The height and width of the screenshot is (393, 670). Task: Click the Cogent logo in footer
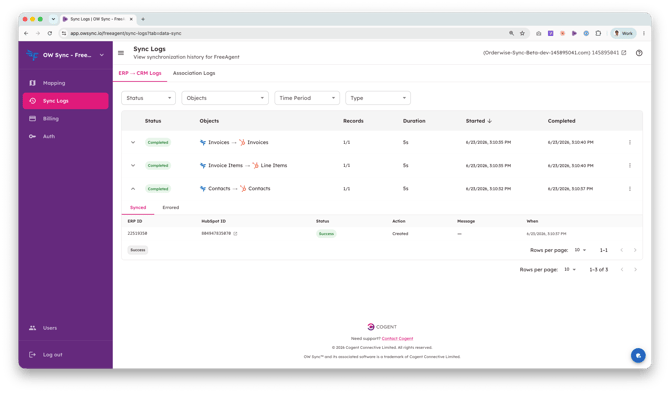(382, 327)
